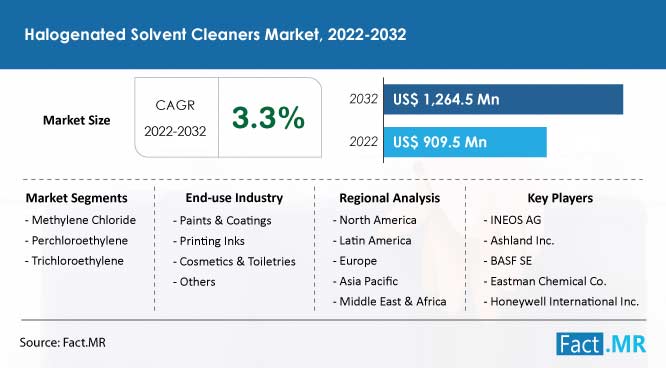Viewport: 666px width, 368px height.
Task: Click the 'Key Players' heading
Action: [560, 198]
